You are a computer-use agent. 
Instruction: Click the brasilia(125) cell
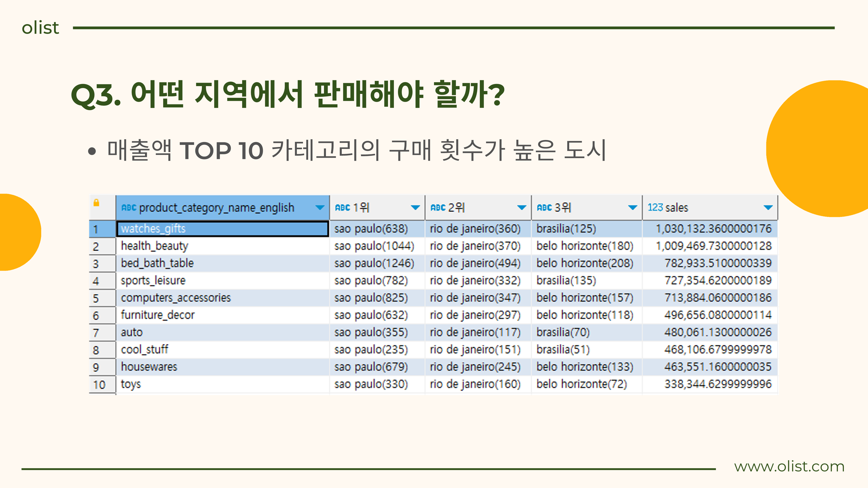coord(587,229)
